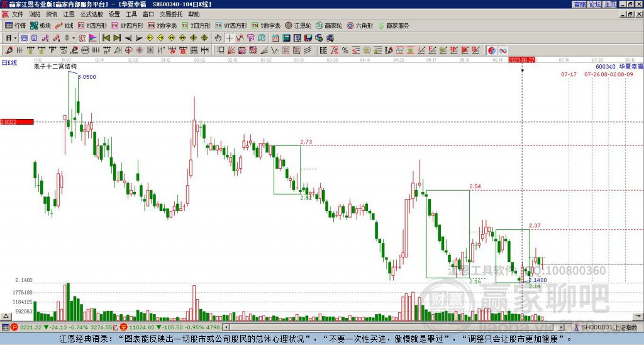Open the 浏览 menu
Viewport: 644px width, 345px height.
[35, 14]
